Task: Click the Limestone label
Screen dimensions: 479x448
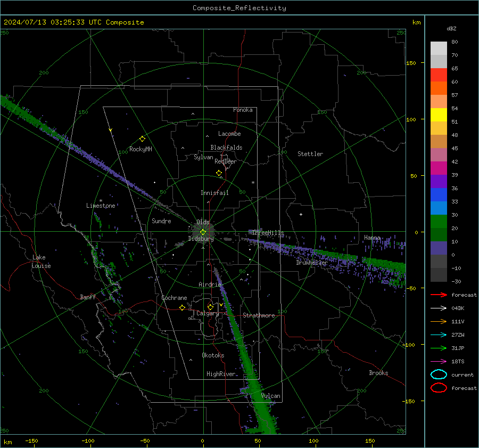Action: [101, 206]
